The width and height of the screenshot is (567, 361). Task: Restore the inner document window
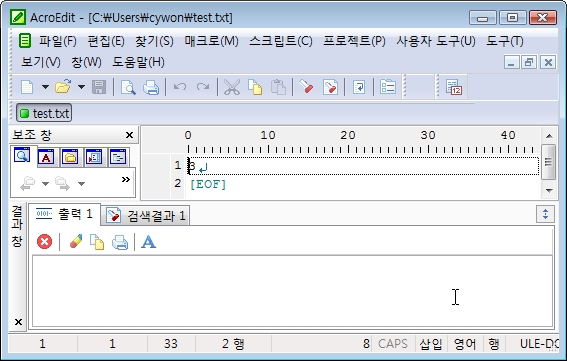tap(529, 62)
